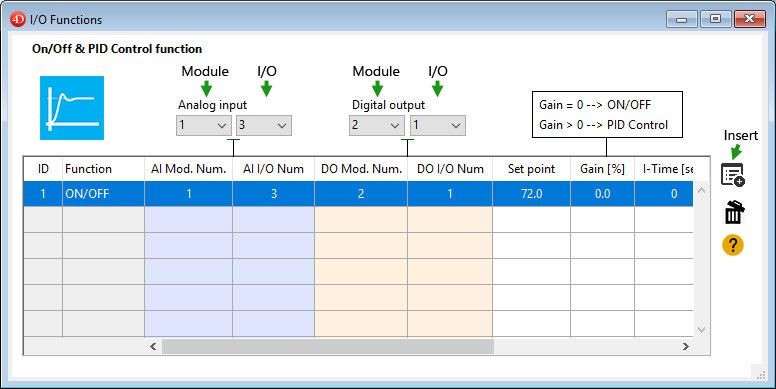This screenshot has height=389, width=776.
Task: Click the AI Mod. Num. column header
Action: coord(189,169)
